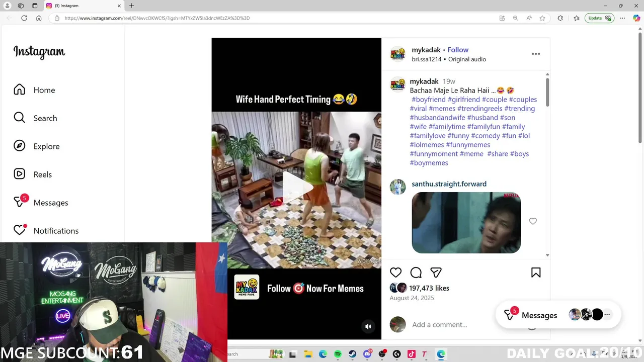The width and height of the screenshot is (644, 362).
Task: Open Messages icon with 5 badge
Action: pyautogui.click(x=20, y=202)
